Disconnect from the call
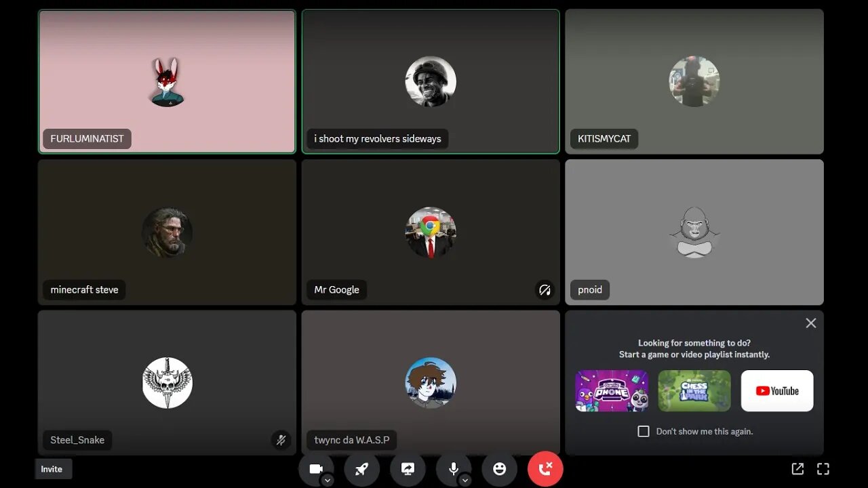 coord(545,469)
